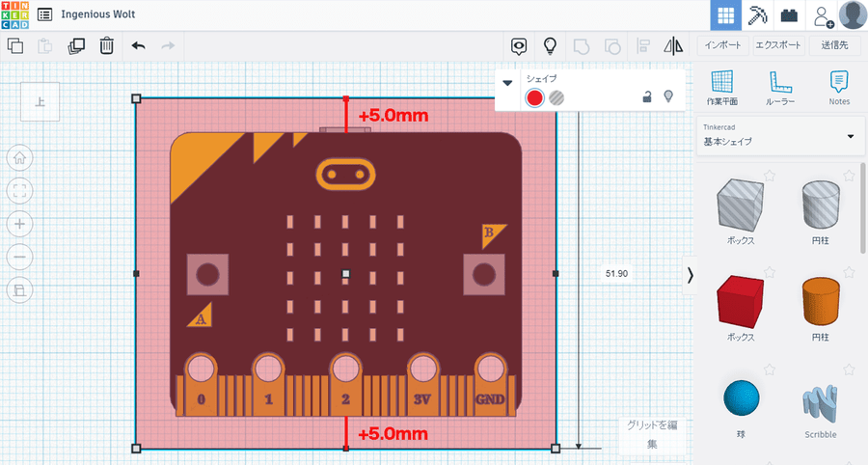Click the エクスポート button
868x465 pixels.
click(x=778, y=45)
